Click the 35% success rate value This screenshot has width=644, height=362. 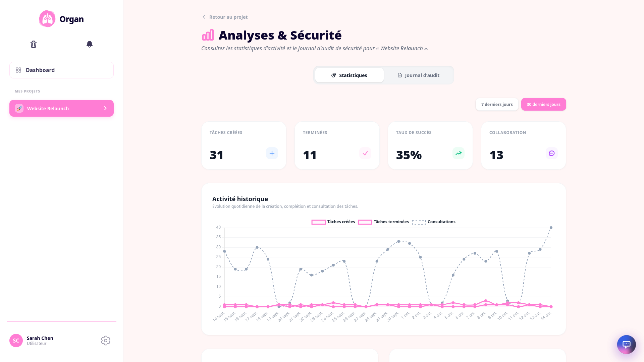pyautogui.click(x=409, y=155)
